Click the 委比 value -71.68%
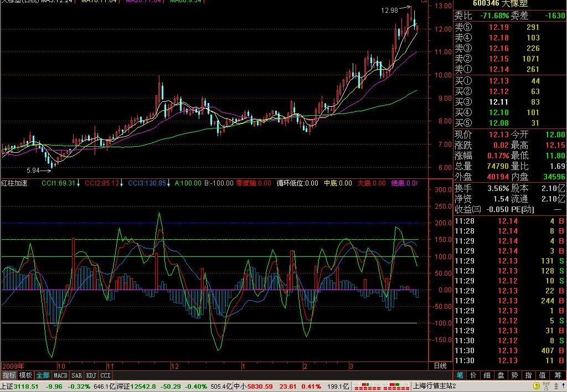This screenshot has width=567, height=392. point(494,16)
